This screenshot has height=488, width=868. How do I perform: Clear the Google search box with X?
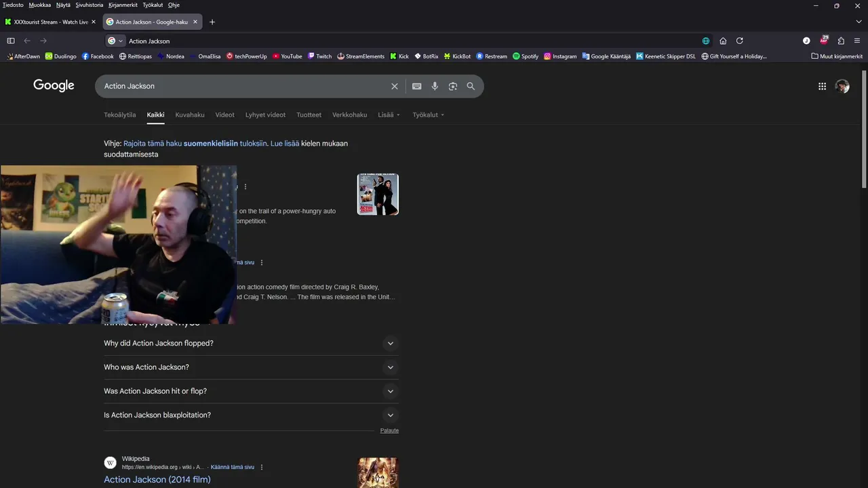(x=394, y=86)
